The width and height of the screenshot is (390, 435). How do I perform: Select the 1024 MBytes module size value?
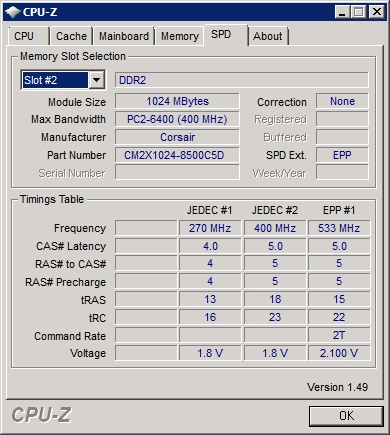(177, 101)
